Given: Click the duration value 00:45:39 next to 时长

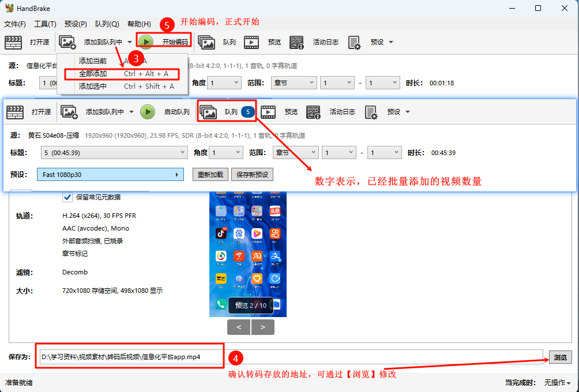Looking at the screenshot, I should [443, 153].
